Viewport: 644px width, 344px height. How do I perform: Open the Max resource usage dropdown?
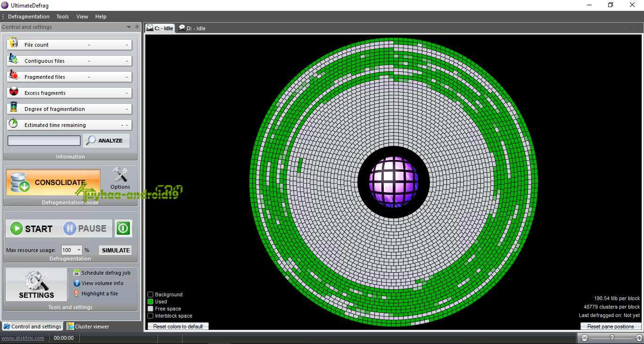tap(79, 250)
